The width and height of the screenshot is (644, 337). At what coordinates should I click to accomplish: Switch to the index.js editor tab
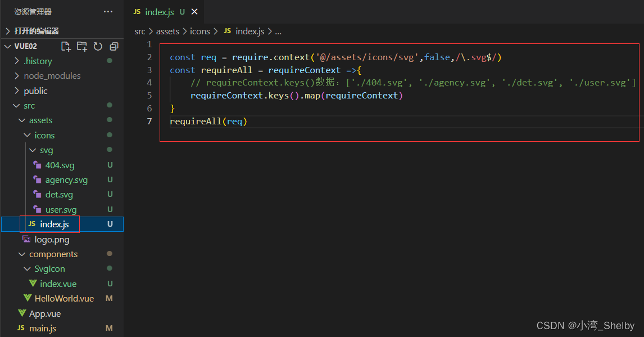coord(159,12)
